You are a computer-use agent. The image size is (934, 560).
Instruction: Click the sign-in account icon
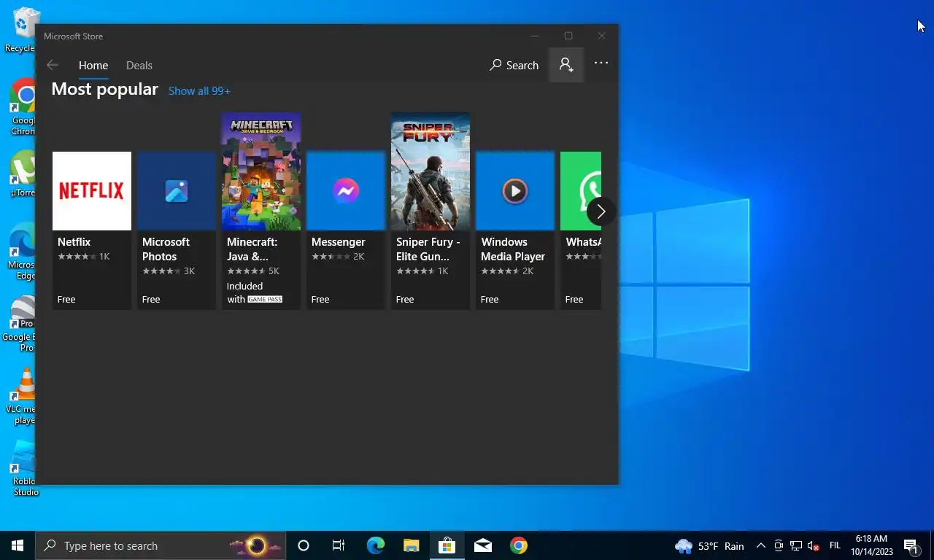tap(566, 65)
